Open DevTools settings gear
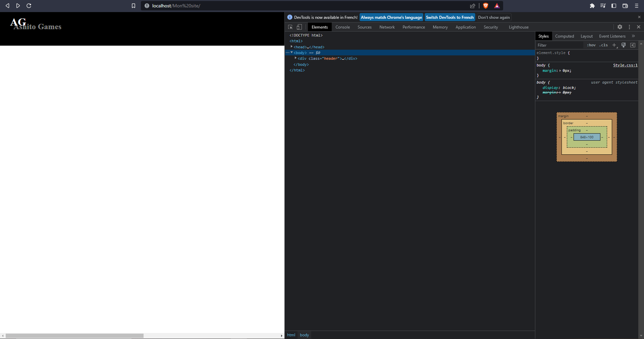 pyautogui.click(x=620, y=27)
